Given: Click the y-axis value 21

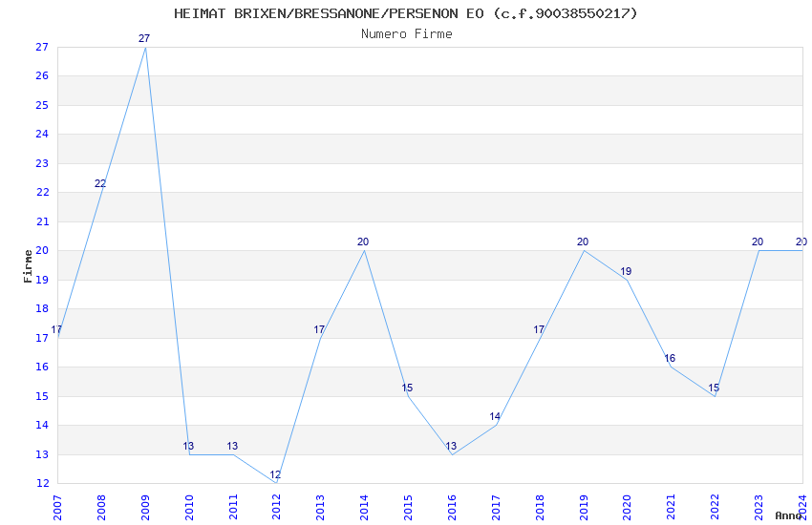Looking at the screenshot, I should coord(42,221).
